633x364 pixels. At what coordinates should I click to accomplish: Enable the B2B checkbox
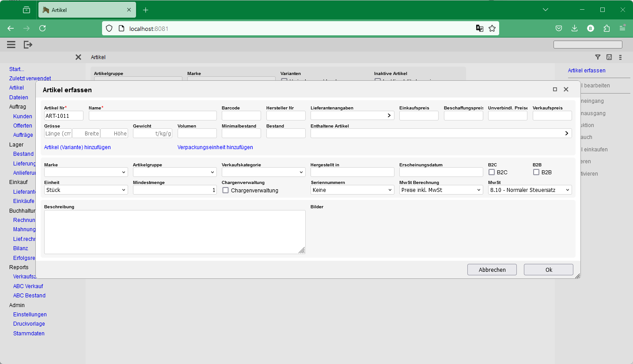(536, 172)
